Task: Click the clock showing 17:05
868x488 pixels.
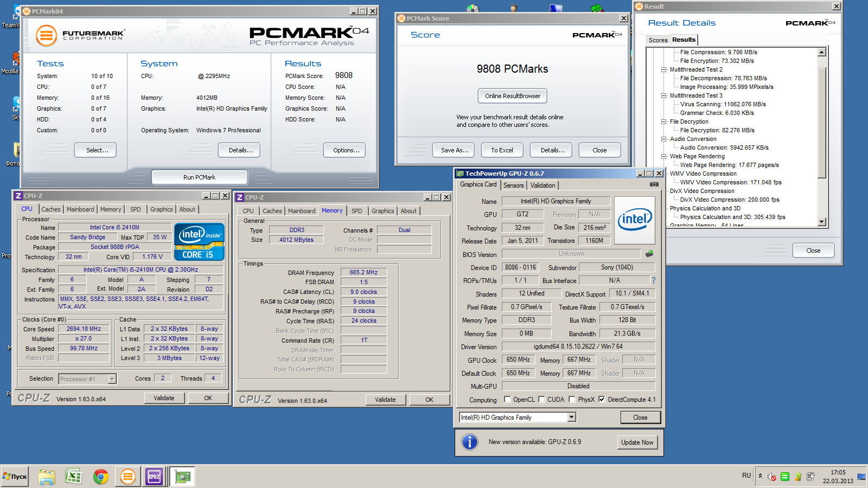Action: pyautogui.click(x=838, y=472)
